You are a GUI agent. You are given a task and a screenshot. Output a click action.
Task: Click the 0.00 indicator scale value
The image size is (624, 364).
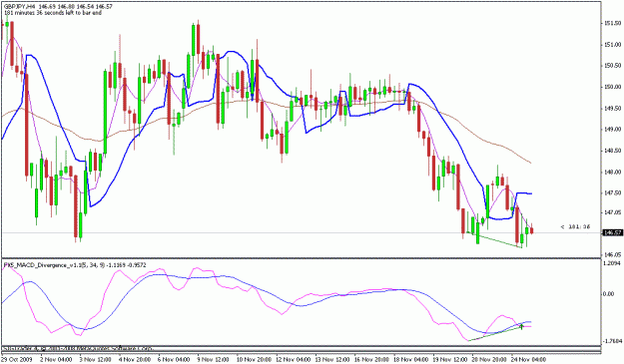click(x=609, y=293)
